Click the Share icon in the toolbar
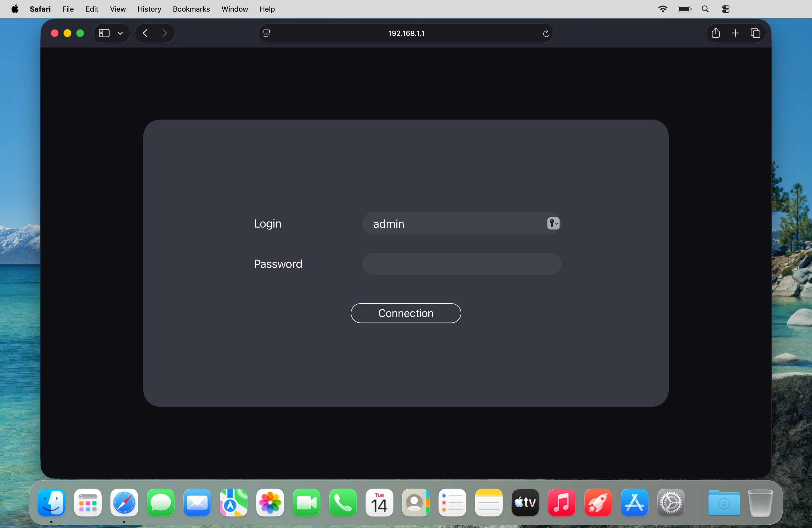Screen dimensions: 812x528 point(715,33)
